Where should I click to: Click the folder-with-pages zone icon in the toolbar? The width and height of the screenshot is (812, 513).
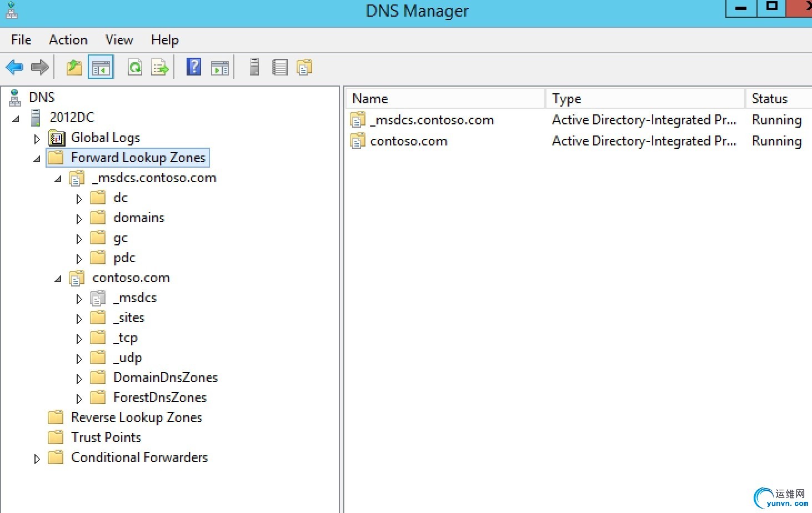coord(304,67)
